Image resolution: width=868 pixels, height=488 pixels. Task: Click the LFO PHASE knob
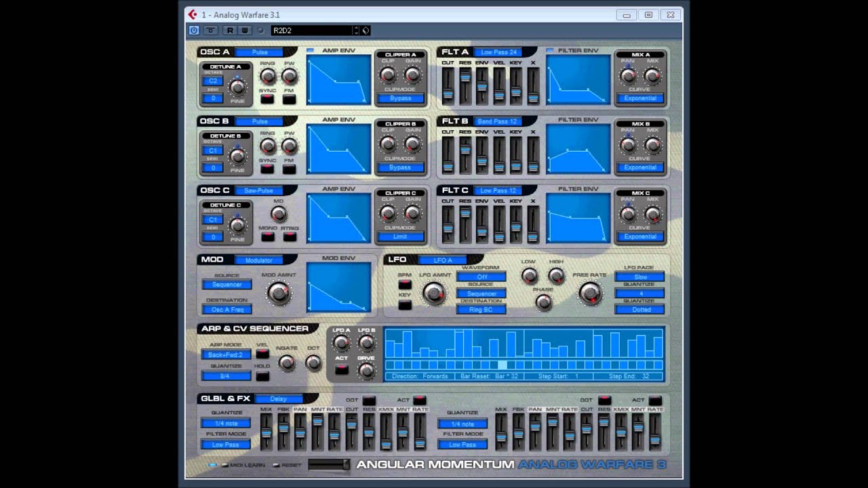pos(543,303)
